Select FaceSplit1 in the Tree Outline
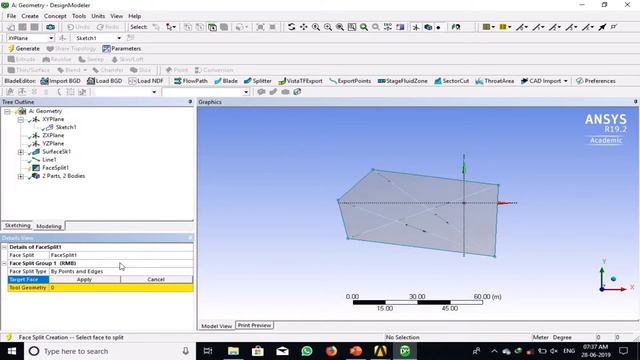The width and height of the screenshot is (640, 360). (56, 168)
